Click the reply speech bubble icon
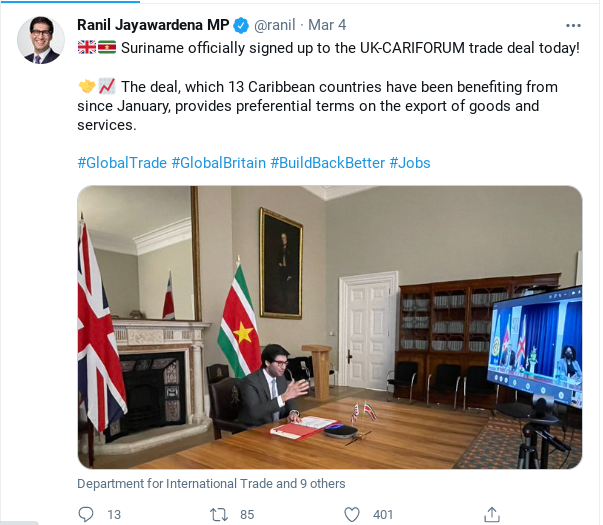Image resolution: width=603 pixels, height=525 pixels. click(x=85, y=514)
